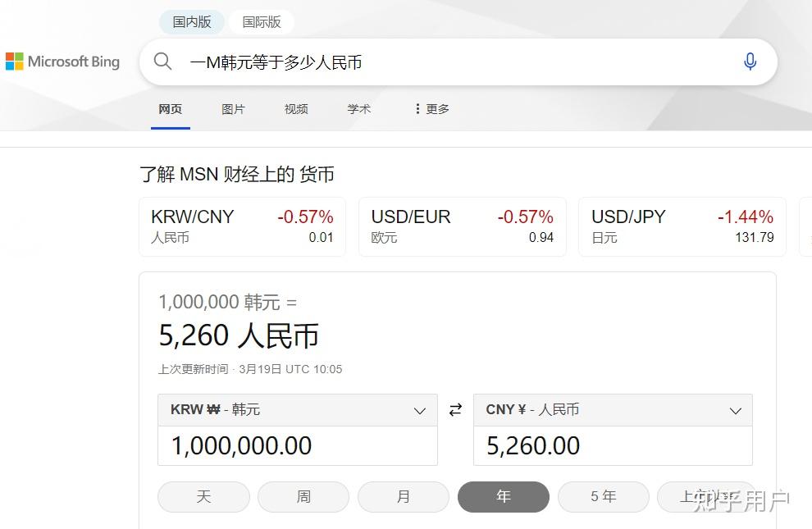812x529 pixels.
Task: Click the 1,000,000.00 KRW amount field
Action: (298, 445)
